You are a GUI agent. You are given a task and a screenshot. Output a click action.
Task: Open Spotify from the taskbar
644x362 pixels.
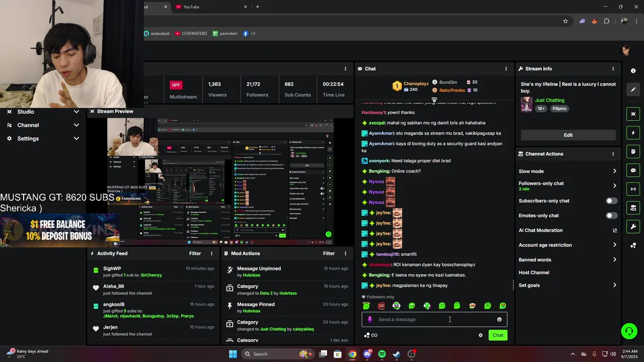pos(382,354)
